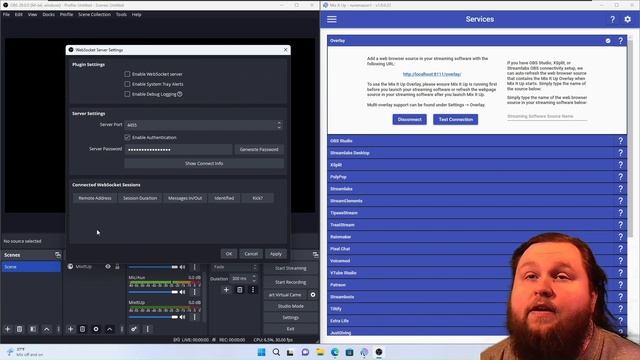This screenshot has height=360, width=640.
Task: Disconnect the Mix It Up overlay
Action: pos(409,120)
